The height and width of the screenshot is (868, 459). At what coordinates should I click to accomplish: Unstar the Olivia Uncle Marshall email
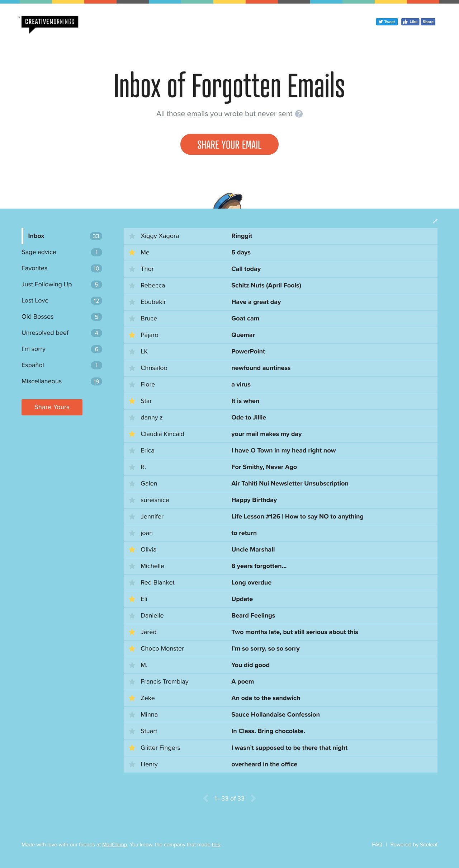click(x=132, y=550)
